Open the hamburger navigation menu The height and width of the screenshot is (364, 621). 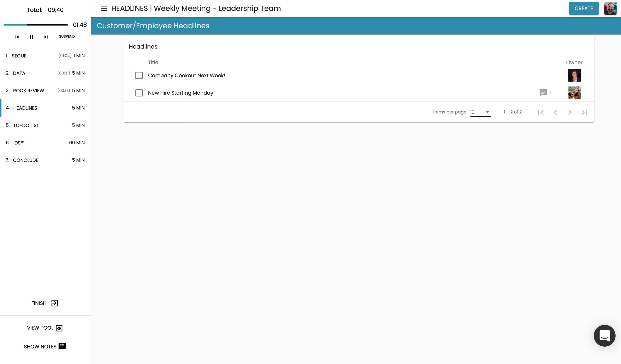[x=104, y=9]
